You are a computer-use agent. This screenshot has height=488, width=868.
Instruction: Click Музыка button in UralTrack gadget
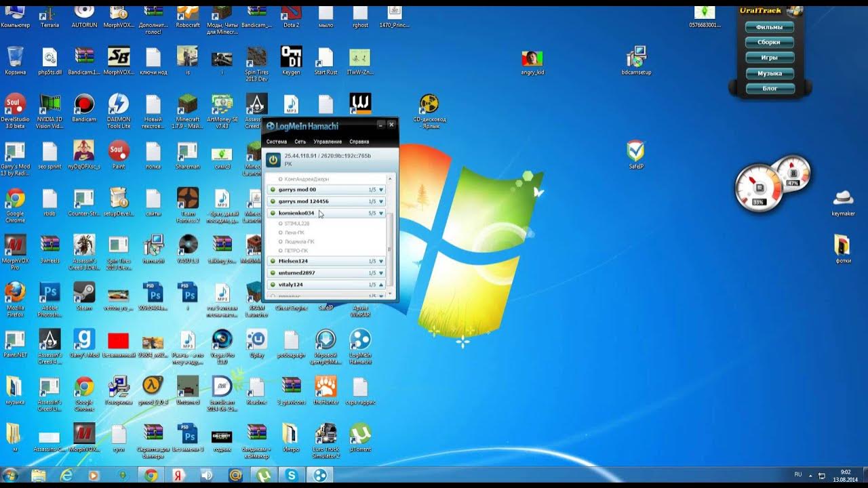coord(770,73)
